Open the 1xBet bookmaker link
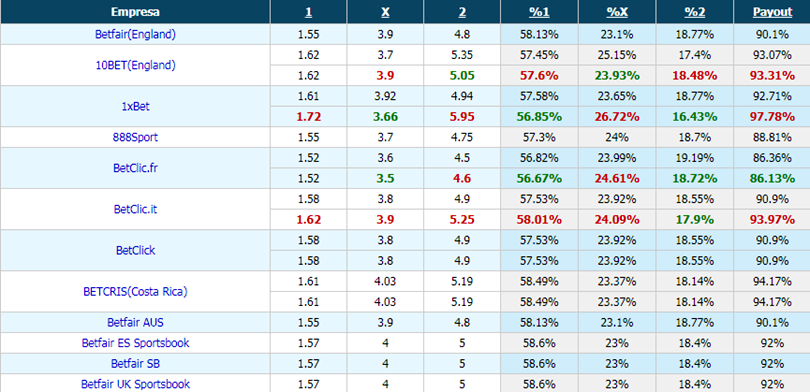Viewport: 810px width, 392px height. coord(135,106)
